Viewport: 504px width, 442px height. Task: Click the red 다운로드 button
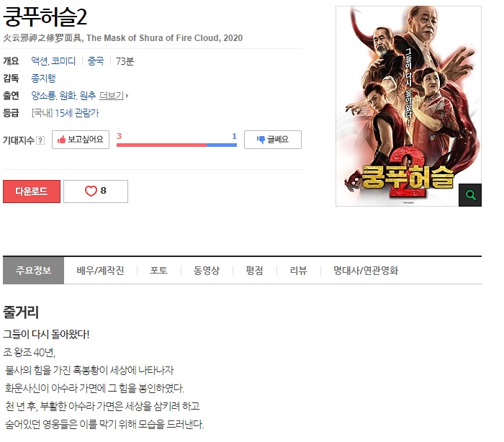(32, 191)
